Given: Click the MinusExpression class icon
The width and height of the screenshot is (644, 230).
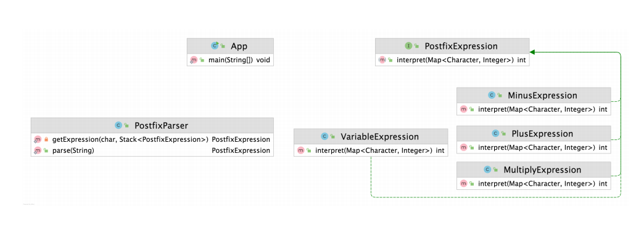Looking at the screenshot, I should [491, 96].
